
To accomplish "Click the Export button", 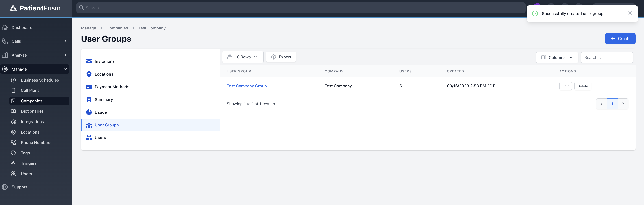I will [x=281, y=57].
